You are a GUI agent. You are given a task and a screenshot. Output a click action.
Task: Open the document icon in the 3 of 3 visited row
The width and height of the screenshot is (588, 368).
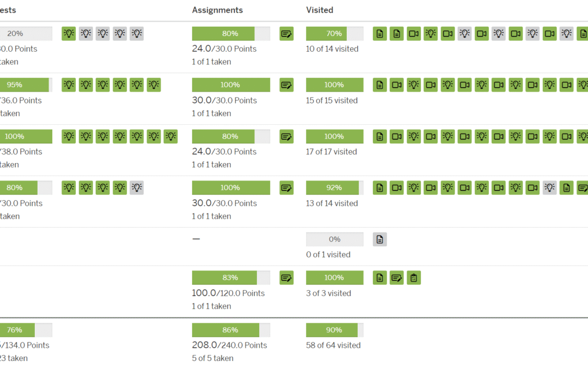(x=380, y=278)
